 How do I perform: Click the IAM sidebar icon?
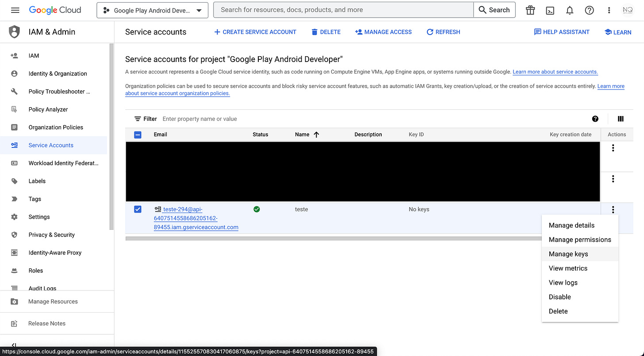(x=14, y=56)
